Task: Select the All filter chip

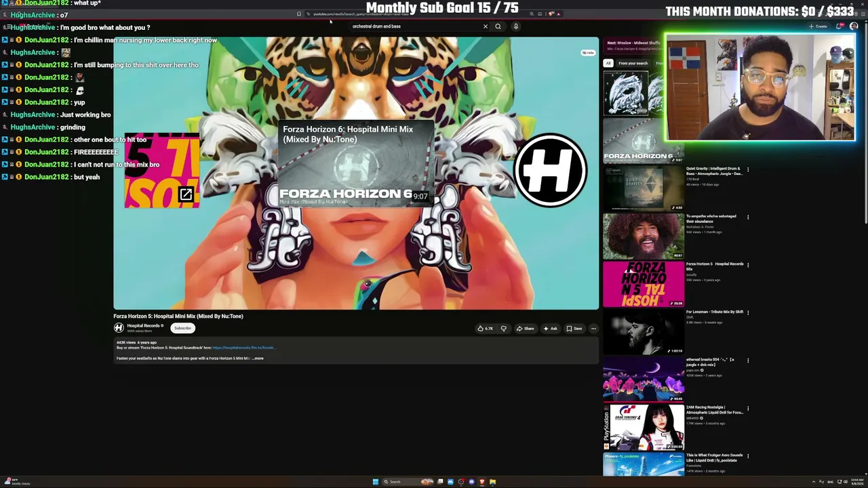Action: click(608, 63)
